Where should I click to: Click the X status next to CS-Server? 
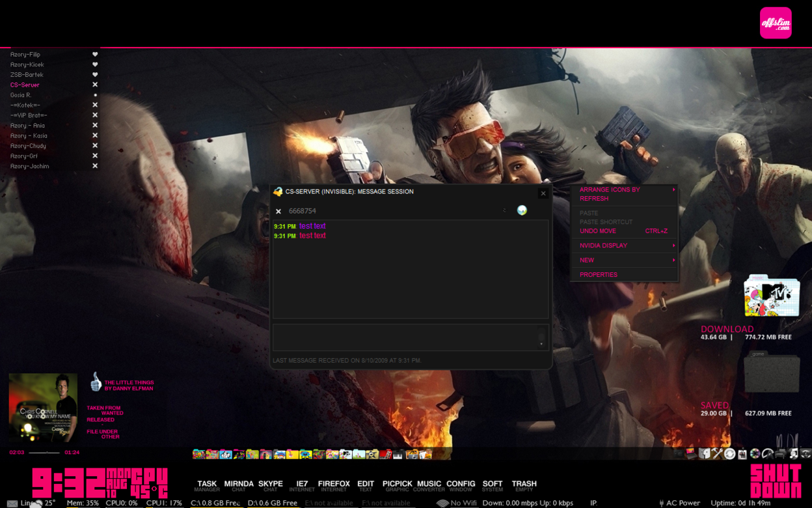95,85
